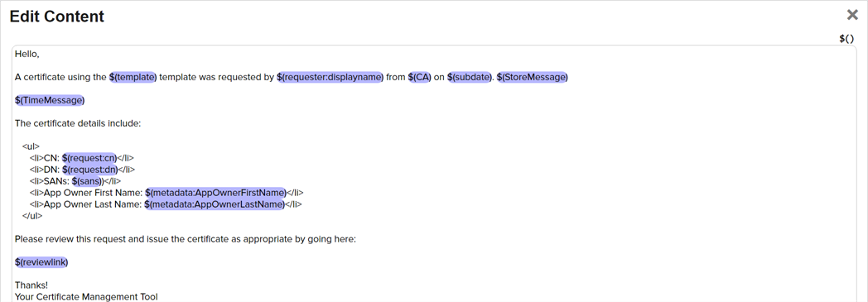Click the $(request:dn) token
Image resolution: width=868 pixels, height=302 pixels.
[x=90, y=170]
